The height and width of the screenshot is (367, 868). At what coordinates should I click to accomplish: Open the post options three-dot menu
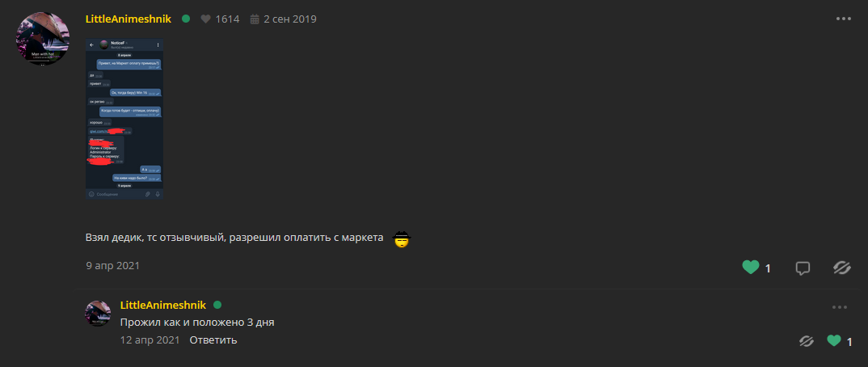844,19
